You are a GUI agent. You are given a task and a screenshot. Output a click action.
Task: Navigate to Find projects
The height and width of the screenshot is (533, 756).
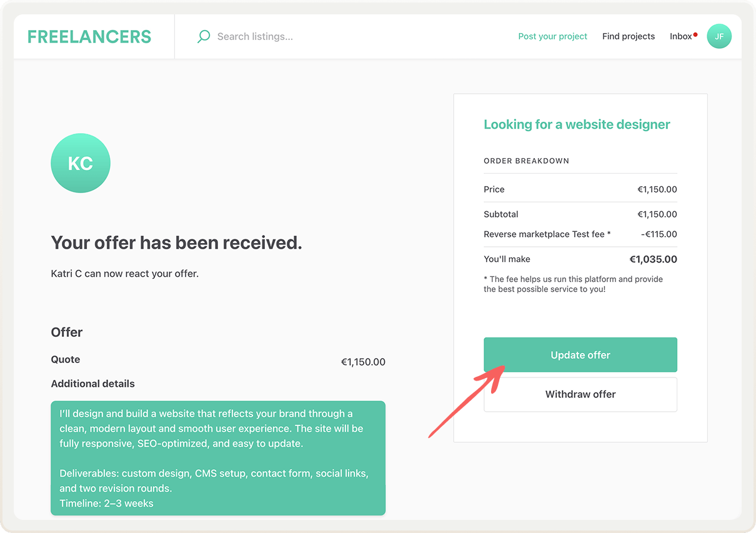628,37
